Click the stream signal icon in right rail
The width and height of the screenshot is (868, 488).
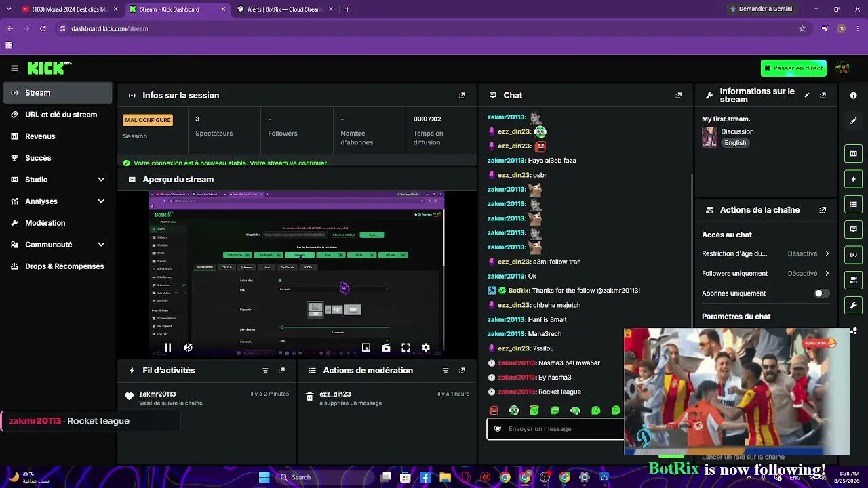click(x=854, y=254)
